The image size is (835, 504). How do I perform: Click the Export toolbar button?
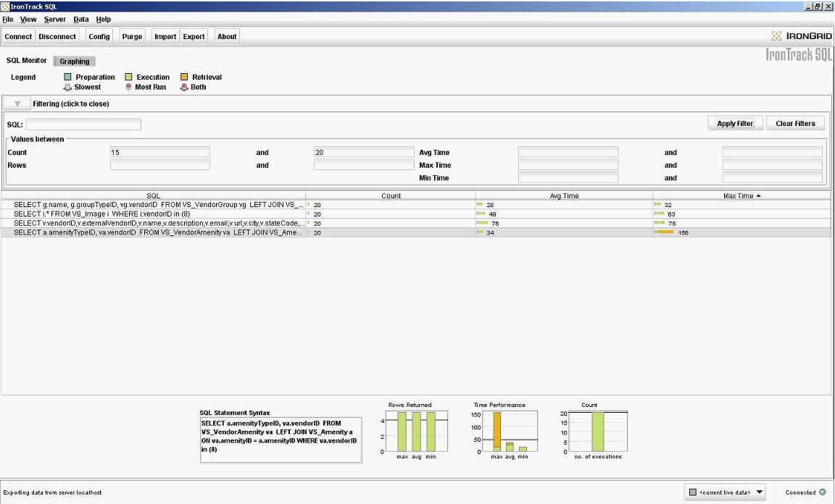(194, 36)
